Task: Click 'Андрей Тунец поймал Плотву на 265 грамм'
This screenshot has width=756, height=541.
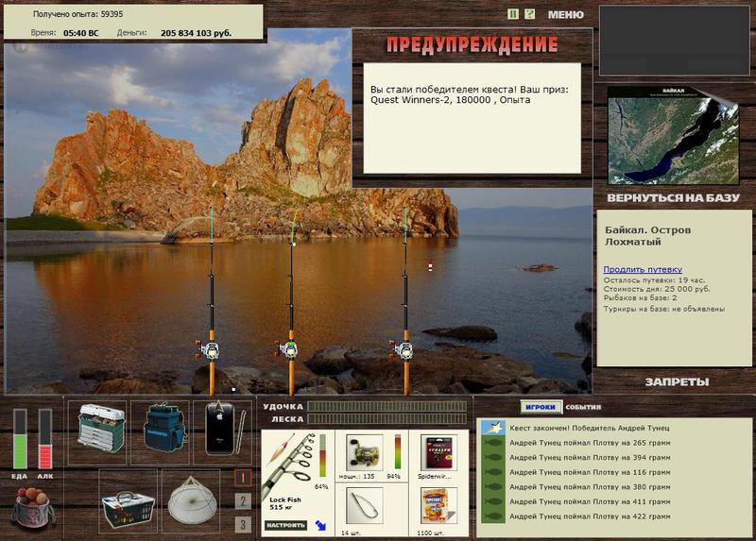Action: coord(590,443)
